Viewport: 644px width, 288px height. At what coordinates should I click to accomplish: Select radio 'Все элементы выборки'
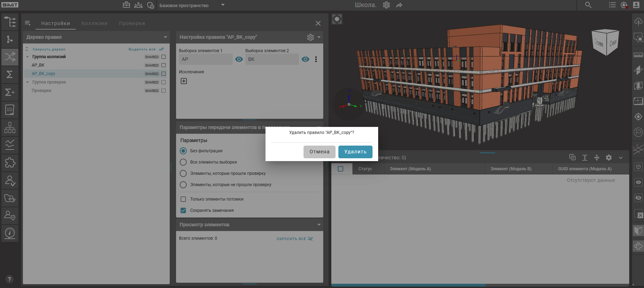point(183,162)
